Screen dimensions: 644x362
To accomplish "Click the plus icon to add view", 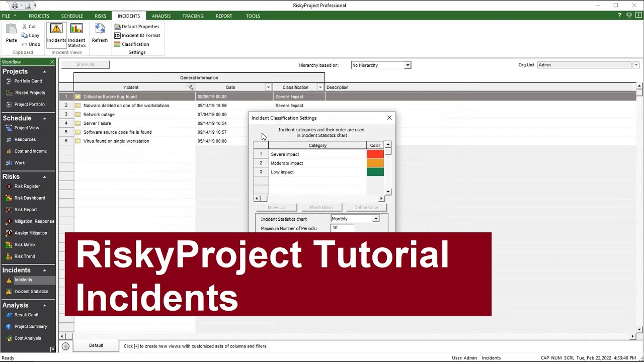I will [x=65, y=346].
